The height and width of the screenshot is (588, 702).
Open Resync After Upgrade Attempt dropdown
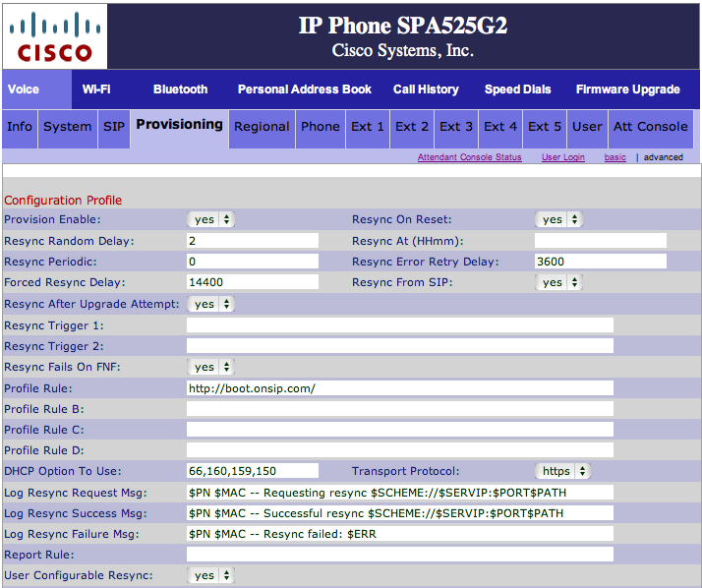(210, 304)
